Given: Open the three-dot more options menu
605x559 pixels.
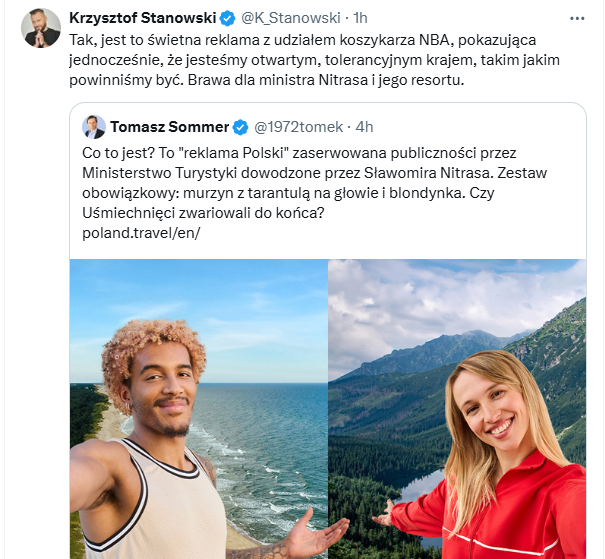Looking at the screenshot, I should click(577, 19).
